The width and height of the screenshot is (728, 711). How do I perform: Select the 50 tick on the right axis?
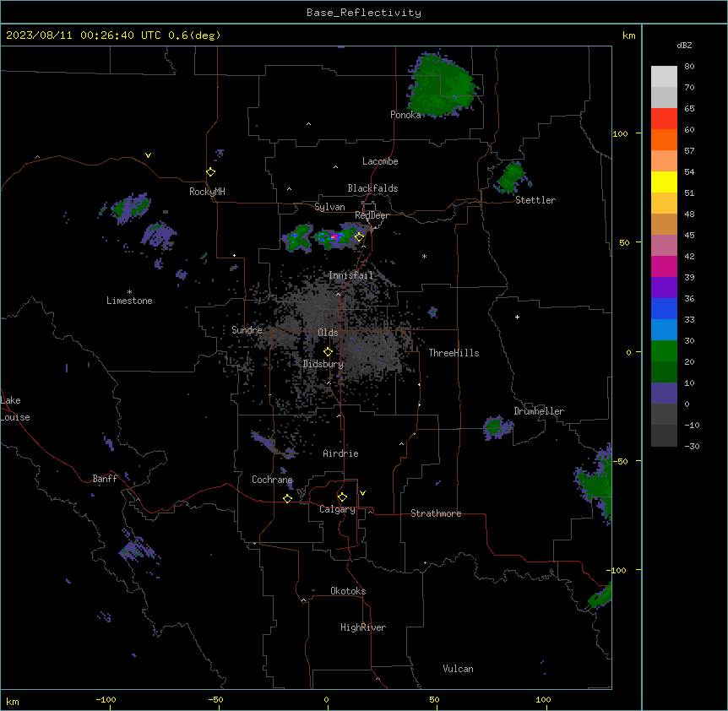(x=624, y=242)
